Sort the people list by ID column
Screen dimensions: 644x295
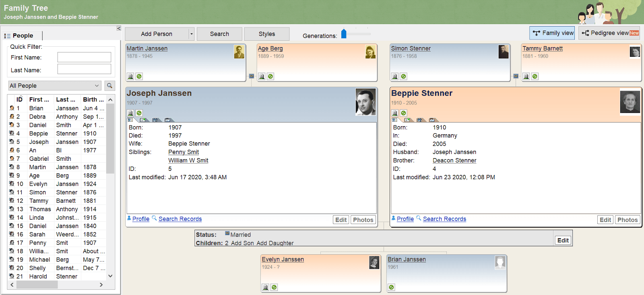[x=19, y=99]
